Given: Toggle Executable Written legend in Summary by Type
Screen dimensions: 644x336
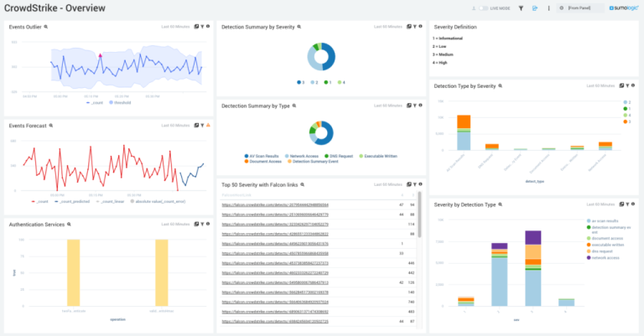Looking at the screenshot, I should tap(378, 156).
